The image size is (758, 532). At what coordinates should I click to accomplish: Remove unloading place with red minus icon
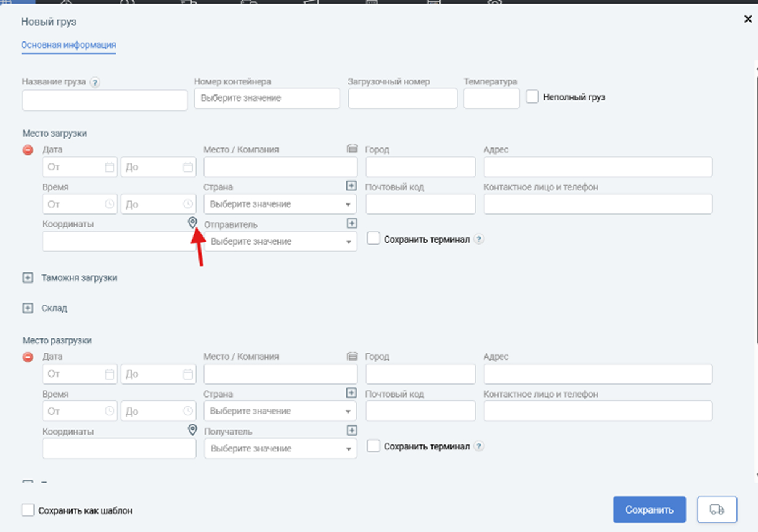[28, 357]
